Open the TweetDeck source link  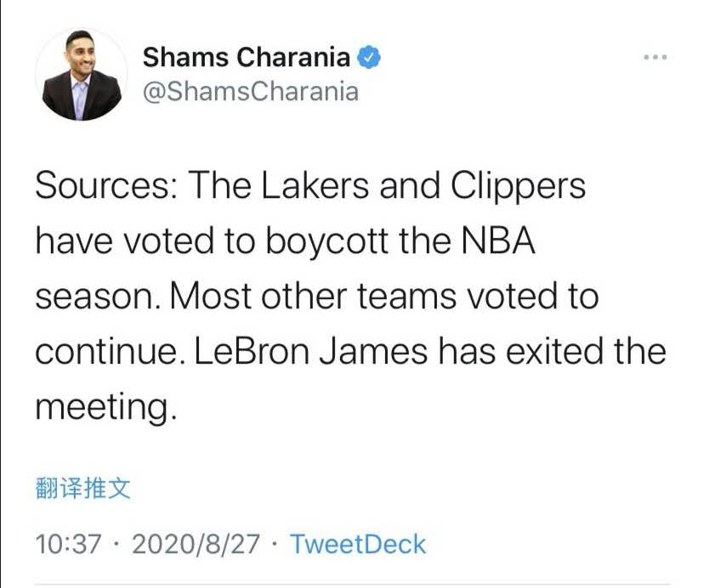coord(358,544)
